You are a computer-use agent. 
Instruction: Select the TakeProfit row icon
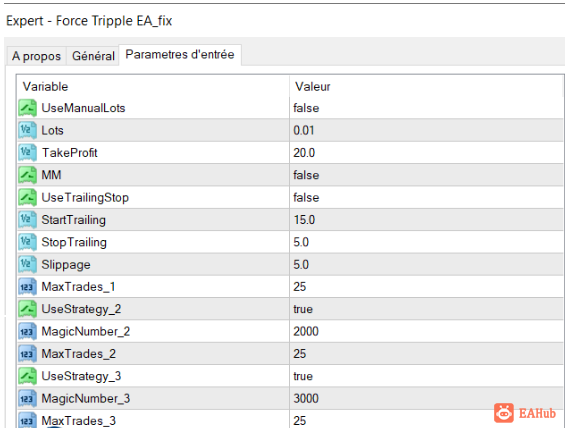tap(27, 153)
